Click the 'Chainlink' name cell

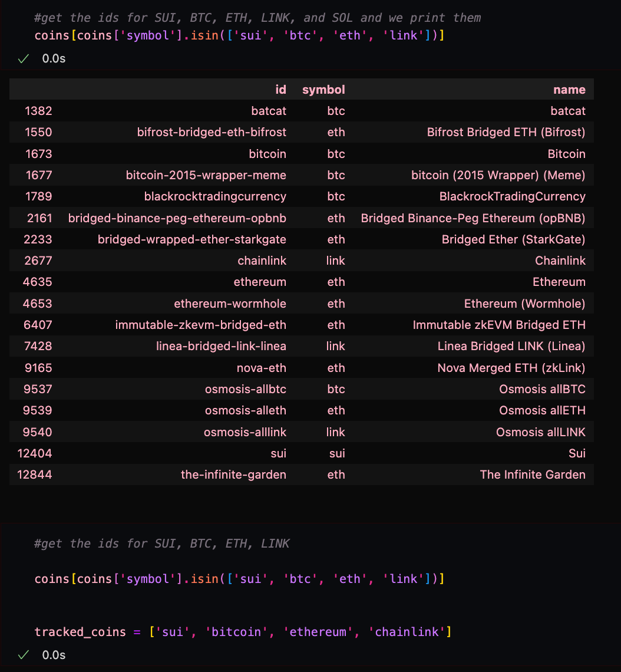560,261
